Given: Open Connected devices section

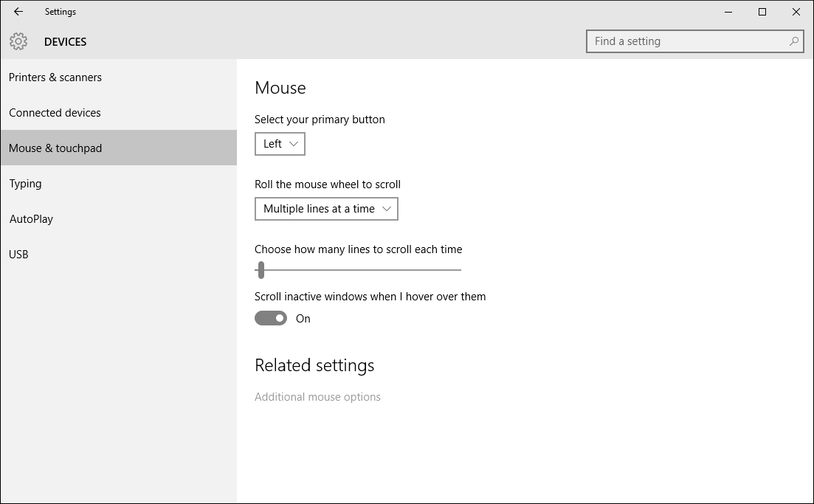Looking at the screenshot, I should pos(119,113).
